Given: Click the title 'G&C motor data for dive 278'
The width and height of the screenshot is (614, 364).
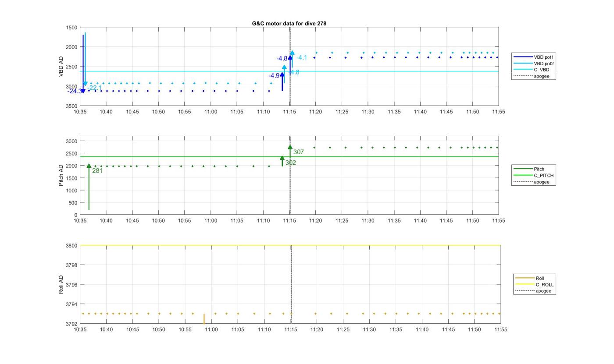Looking at the screenshot, I should click(x=289, y=24).
